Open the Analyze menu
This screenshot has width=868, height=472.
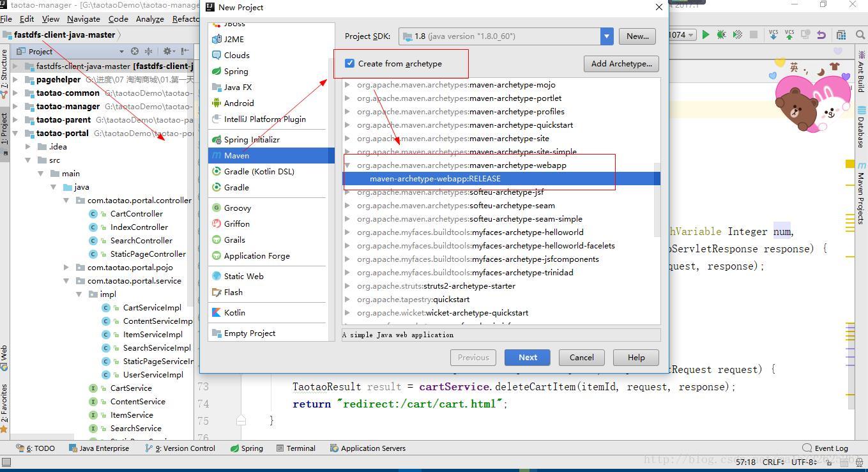click(x=150, y=19)
